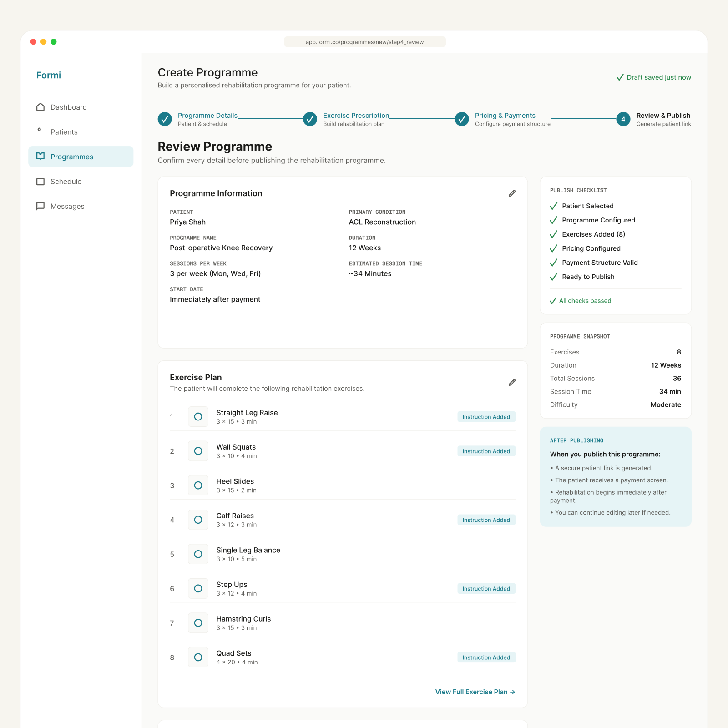This screenshot has height=728, width=728.
Task: Click the Straight Leg Raise exercise icon
Action: [x=198, y=417]
